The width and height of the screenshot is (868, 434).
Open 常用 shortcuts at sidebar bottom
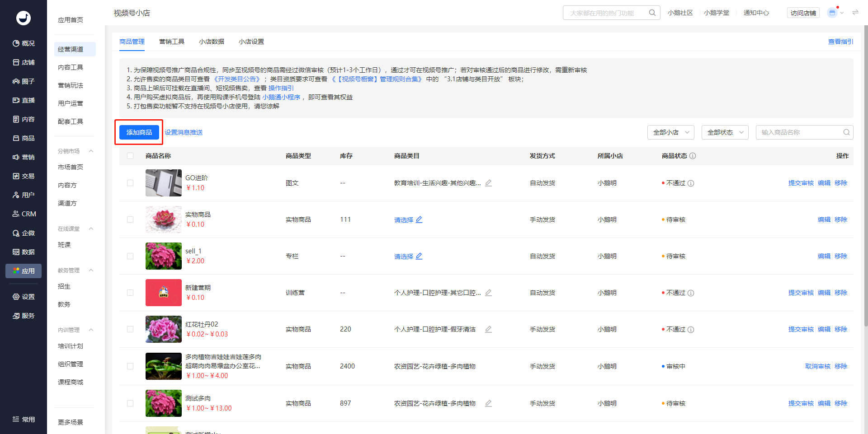24,420
